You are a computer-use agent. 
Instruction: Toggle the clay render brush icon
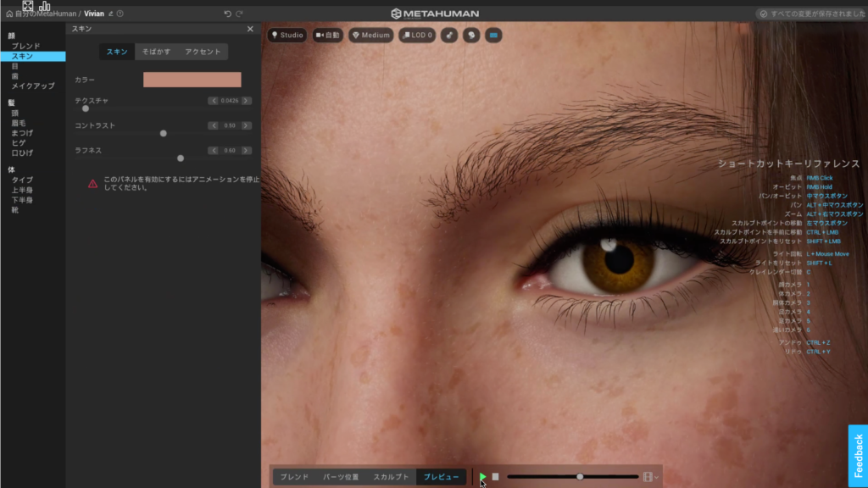[449, 36]
